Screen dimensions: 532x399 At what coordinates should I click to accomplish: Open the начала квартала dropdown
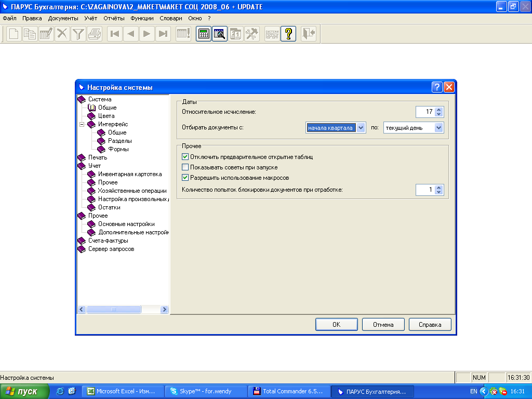coord(361,128)
